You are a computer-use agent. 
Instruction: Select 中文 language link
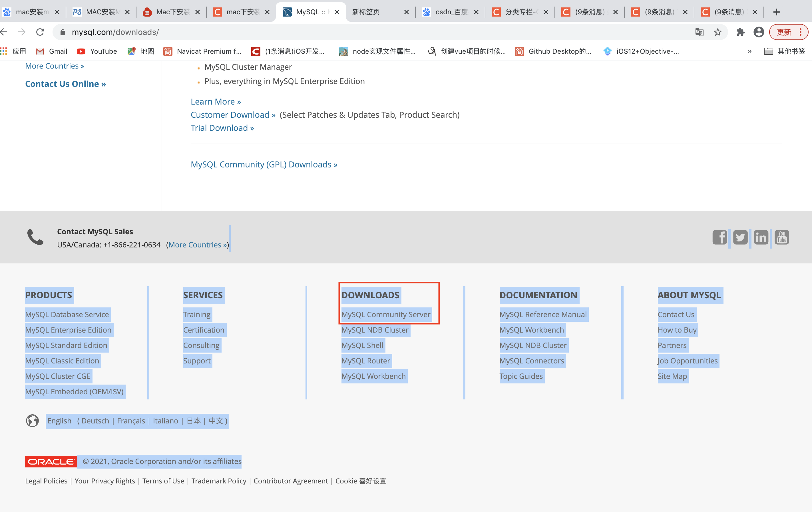(x=216, y=421)
